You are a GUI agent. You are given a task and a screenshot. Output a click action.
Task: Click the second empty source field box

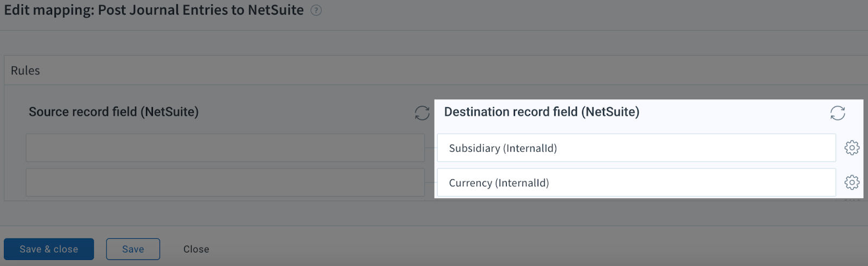click(225, 182)
